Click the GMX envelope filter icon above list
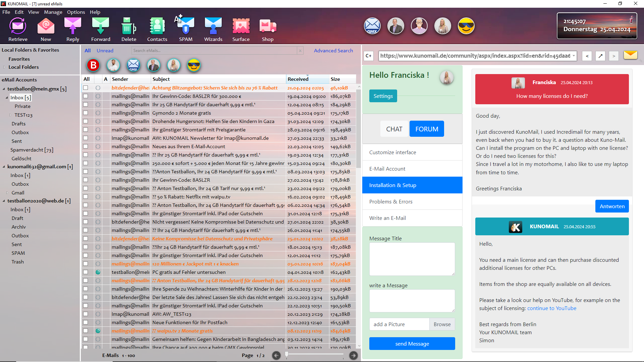The height and width of the screenshot is (362, 644). point(133,65)
